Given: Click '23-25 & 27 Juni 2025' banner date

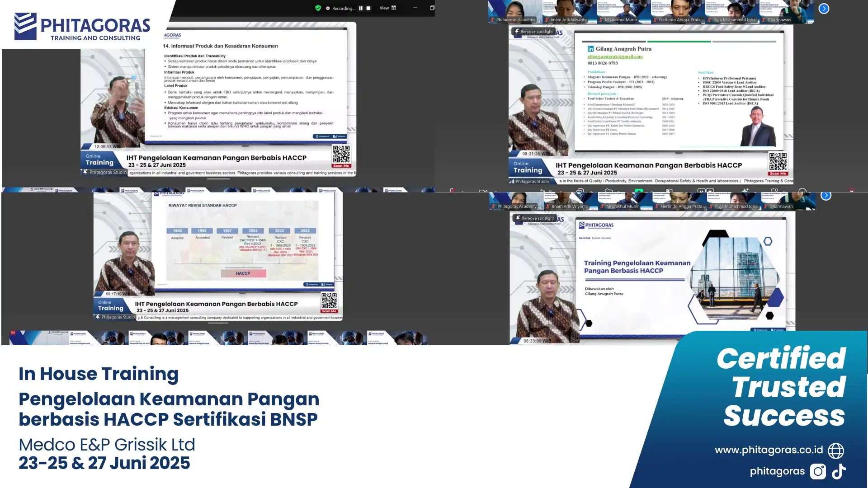Looking at the screenshot, I should pyautogui.click(x=104, y=463).
